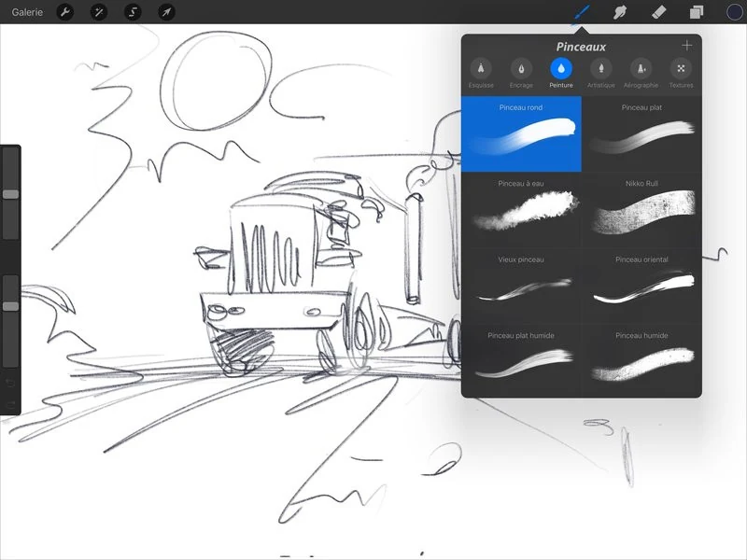747x560 pixels.
Task: Open the Adjustments magic wand menu
Action: (x=99, y=12)
